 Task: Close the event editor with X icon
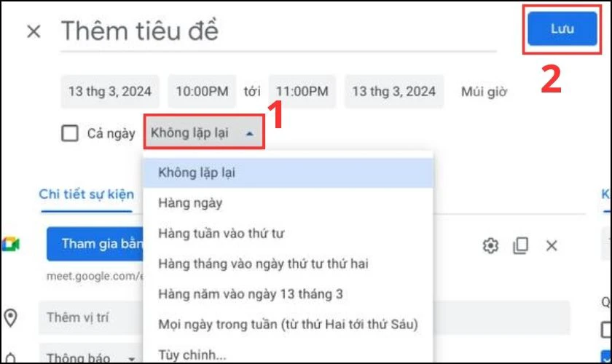34,31
